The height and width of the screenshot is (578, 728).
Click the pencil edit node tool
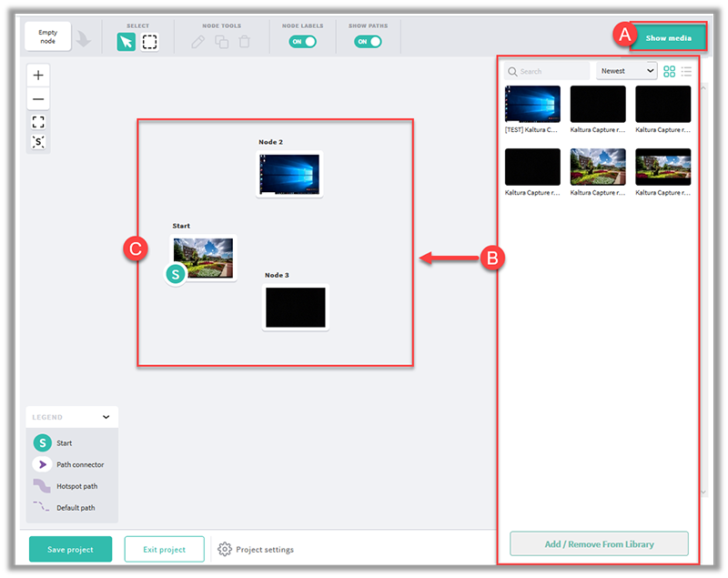pos(198,42)
